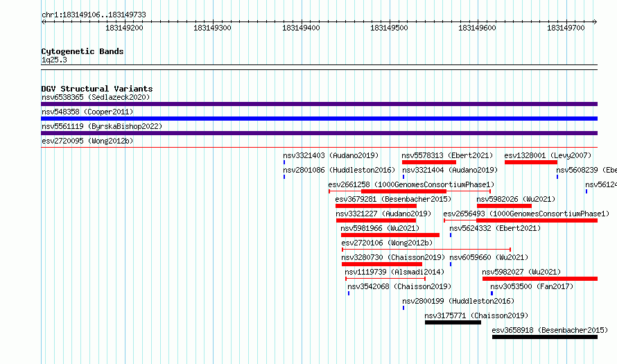Click the DGV Structural Variants track title

[x=97, y=89]
